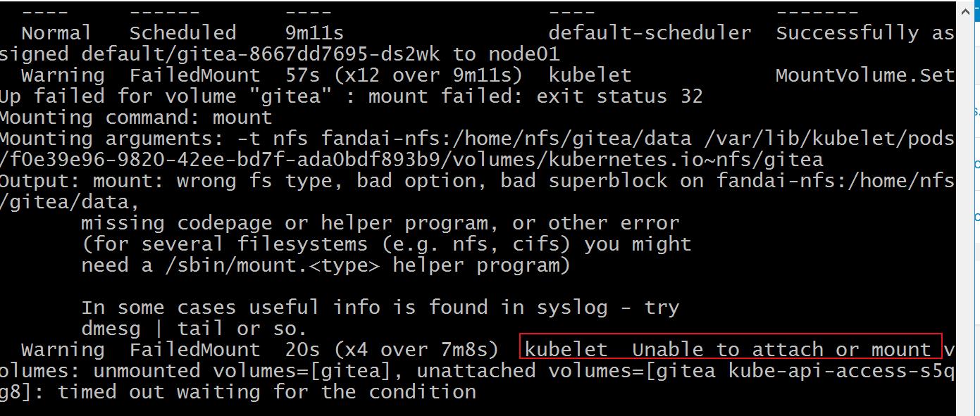The height and width of the screenshot is (416, 980).
Task: Click the "Normal" event type text
Action: 56,33
